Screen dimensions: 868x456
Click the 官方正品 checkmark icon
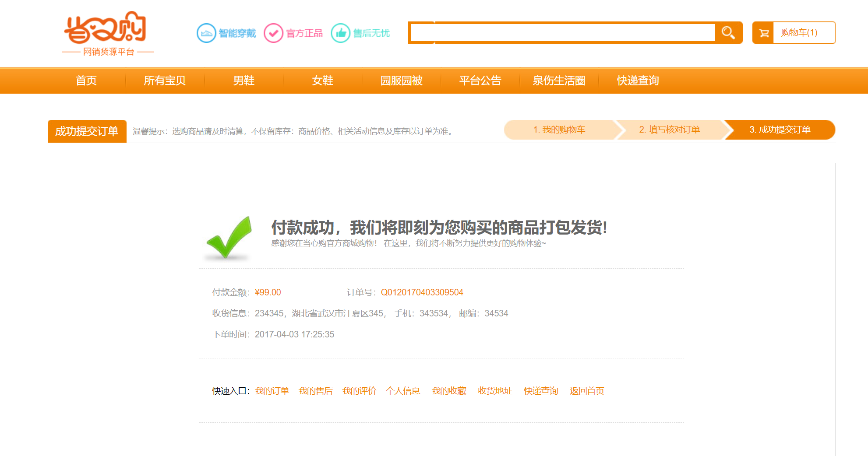pos(274,33)
